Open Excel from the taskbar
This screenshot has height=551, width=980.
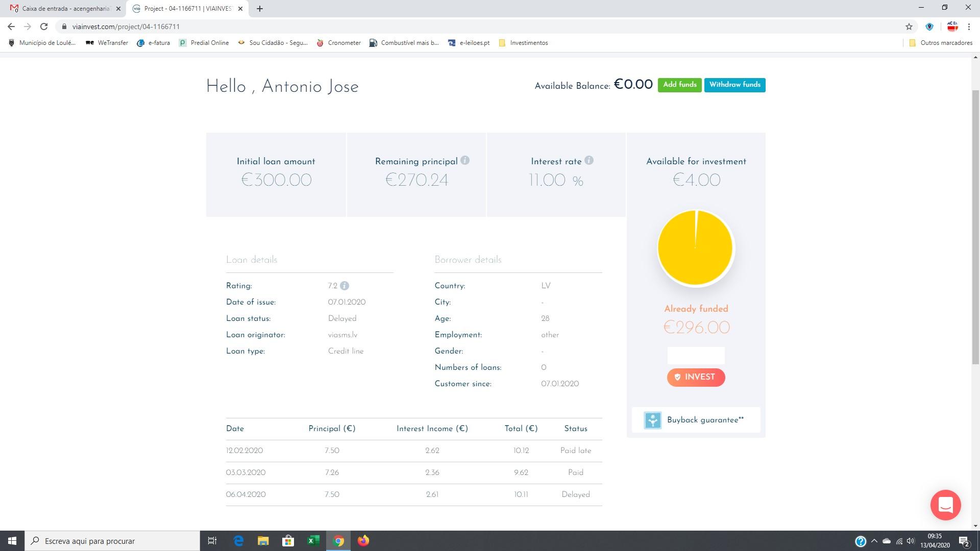coord(313,541)
